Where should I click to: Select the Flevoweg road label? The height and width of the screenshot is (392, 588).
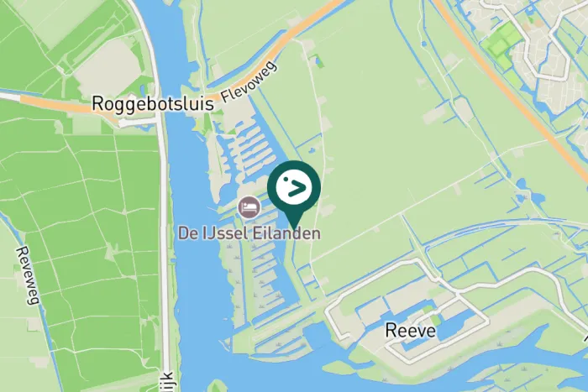[249, 82]
